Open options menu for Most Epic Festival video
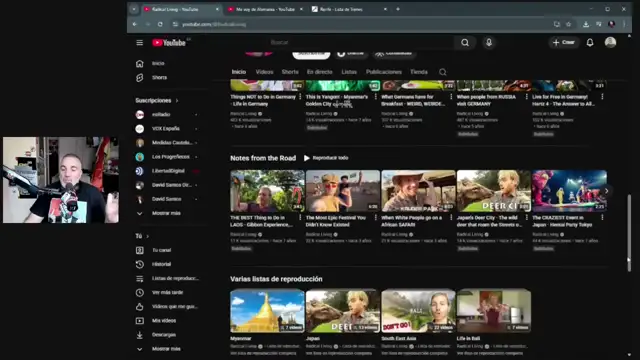Screen dimensions: 640x360 [x=376, y=218]
